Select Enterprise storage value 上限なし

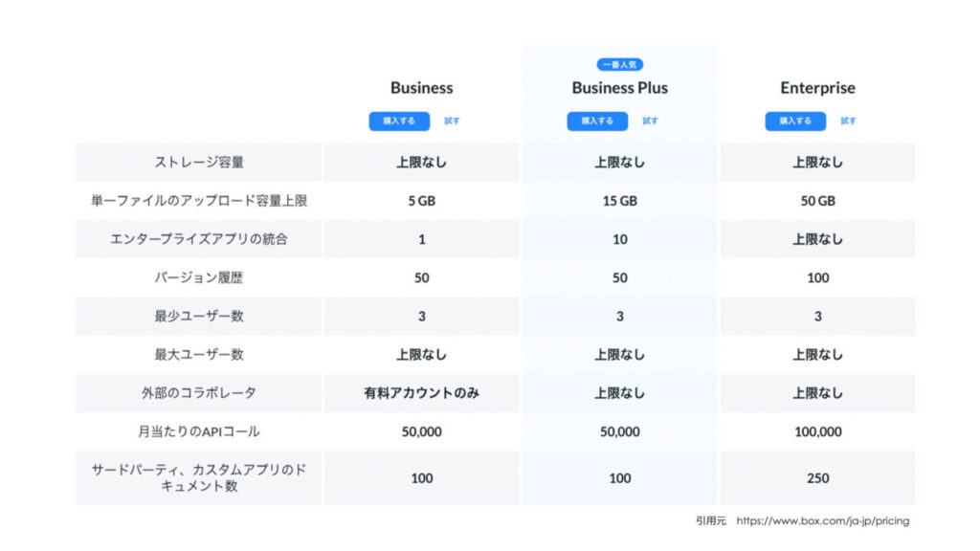click(x=818, y=163)
